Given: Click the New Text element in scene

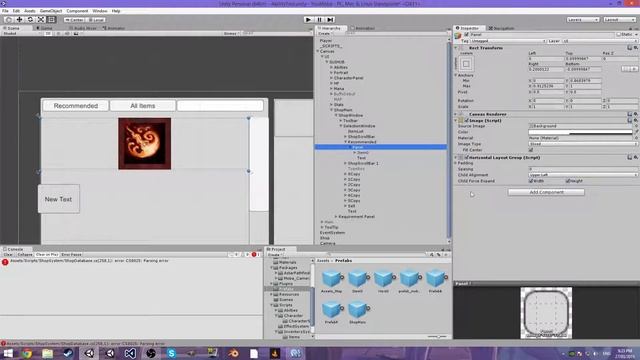Looking at the screenshot, I should [58, 199].
